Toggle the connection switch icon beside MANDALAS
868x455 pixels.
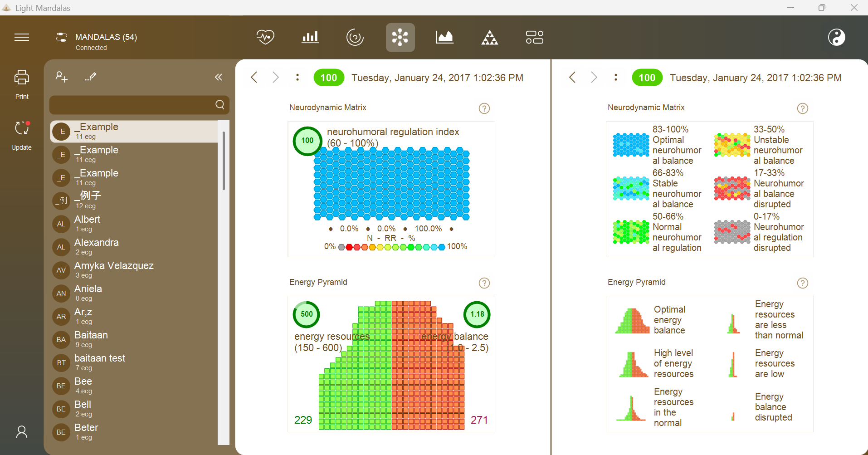62,37
